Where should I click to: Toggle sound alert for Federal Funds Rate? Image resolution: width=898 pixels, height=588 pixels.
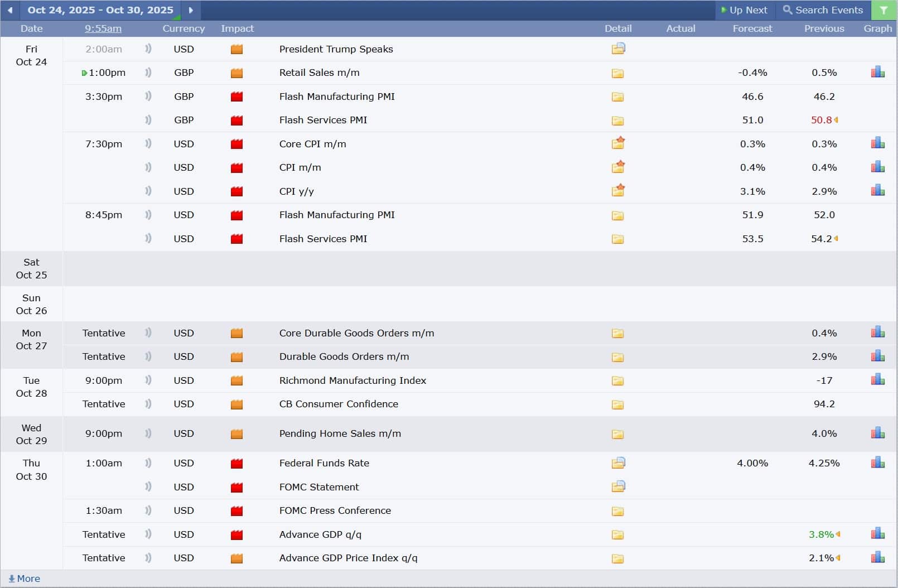pyautogui.click(x=148, y=463)
